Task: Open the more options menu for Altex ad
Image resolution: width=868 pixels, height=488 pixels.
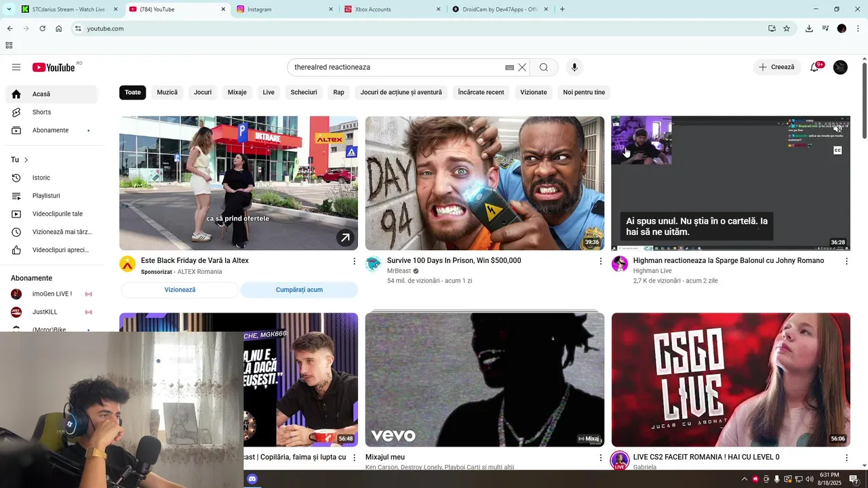Action: tap(354, 261)
